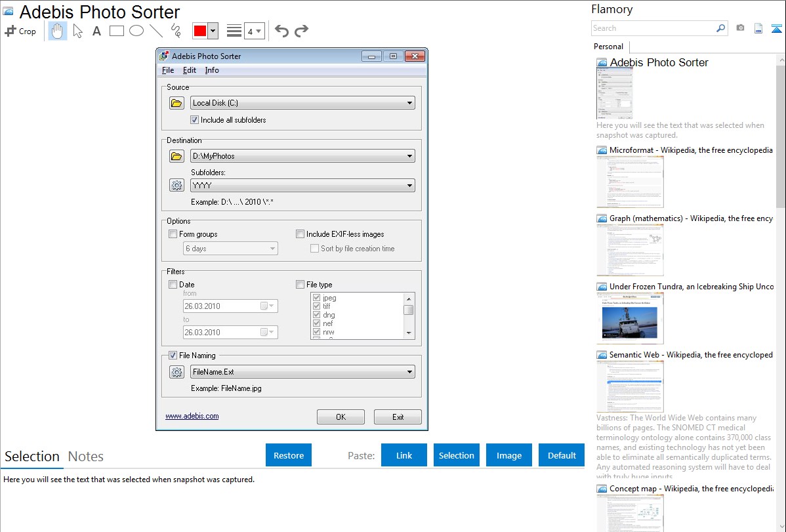Viewport: 786px width, 532px height.
Task: Browse for Destination folder
Action: (x=176, y=156)
